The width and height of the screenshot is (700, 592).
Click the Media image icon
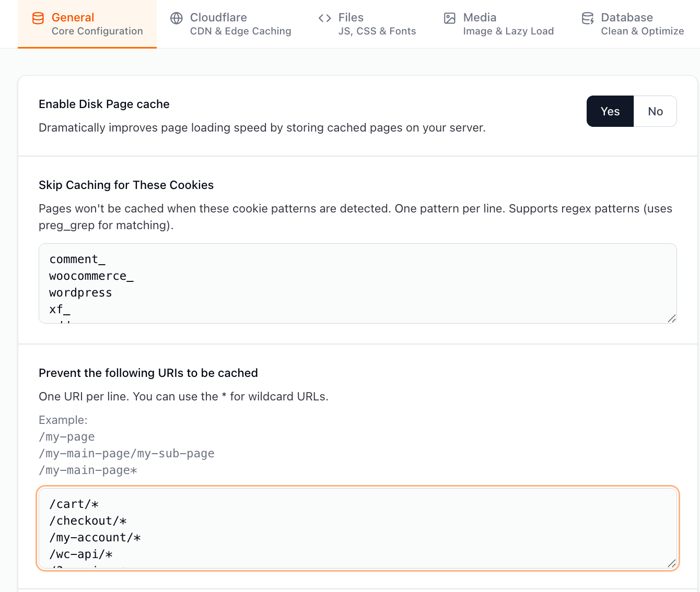[x=450, y=18]
